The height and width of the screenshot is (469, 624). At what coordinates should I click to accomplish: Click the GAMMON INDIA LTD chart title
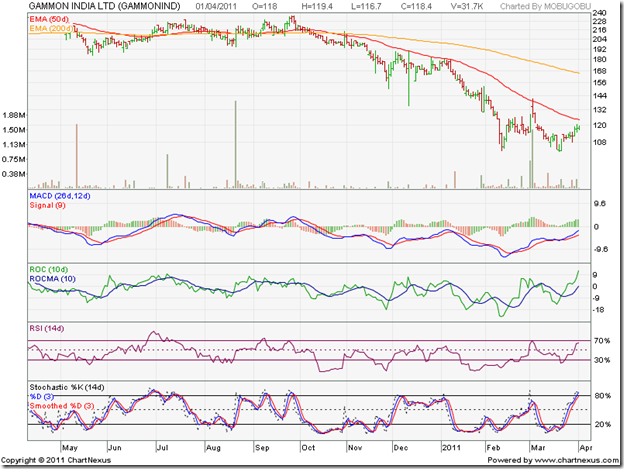coord(98,8)
